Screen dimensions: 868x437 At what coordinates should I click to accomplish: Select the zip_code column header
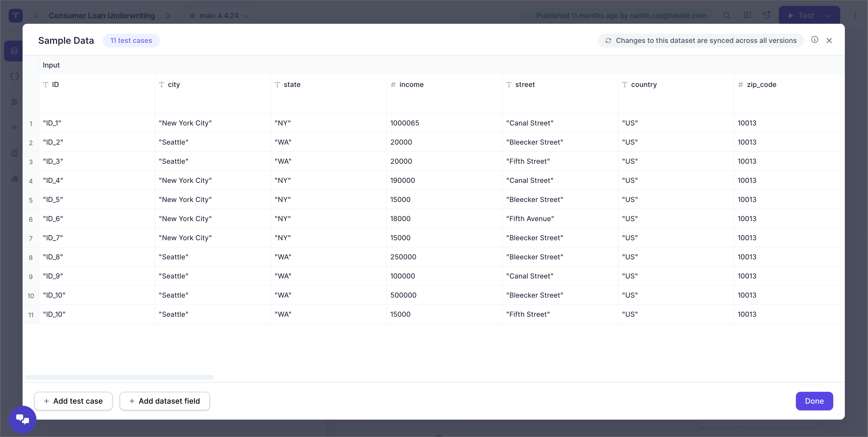789,94
